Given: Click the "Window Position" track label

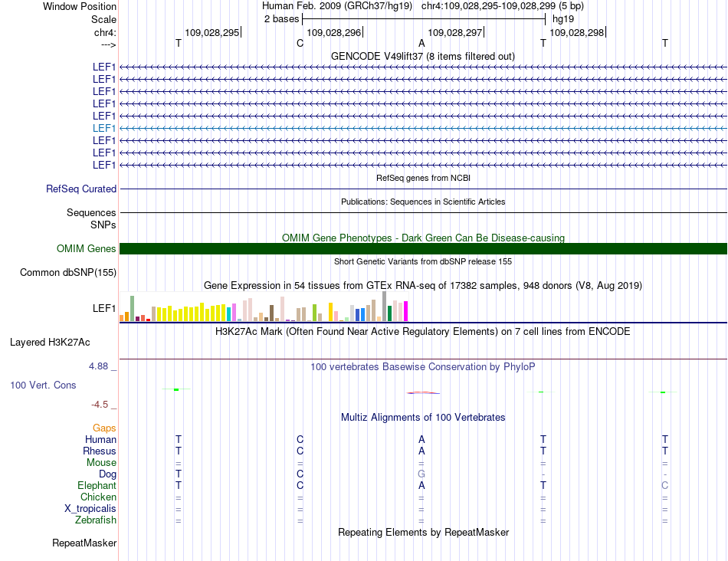Looking at the screenshot, I should (x=80, y=6).
